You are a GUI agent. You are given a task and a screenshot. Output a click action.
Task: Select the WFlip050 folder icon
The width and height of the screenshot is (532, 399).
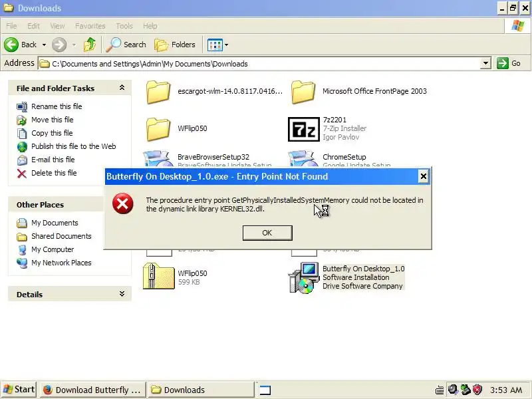[158, 129]
